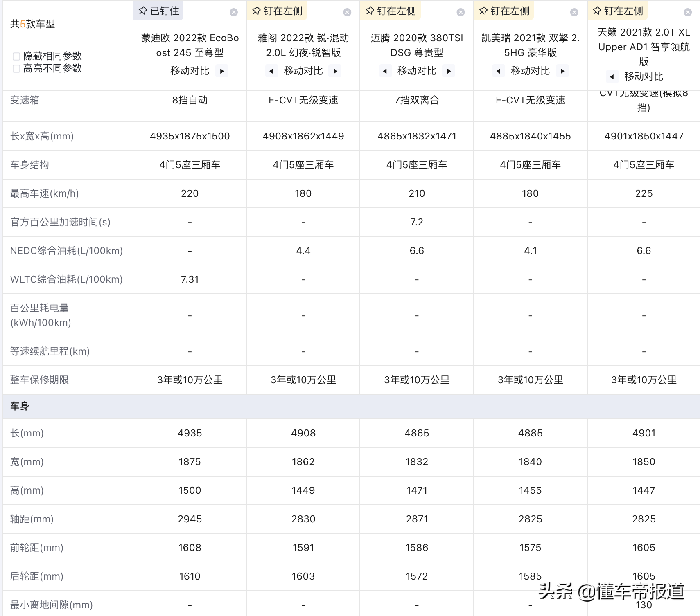Pin 雅阁 column to the left side
This screenshot has width=700, height=616.
[x=277, y=11]
